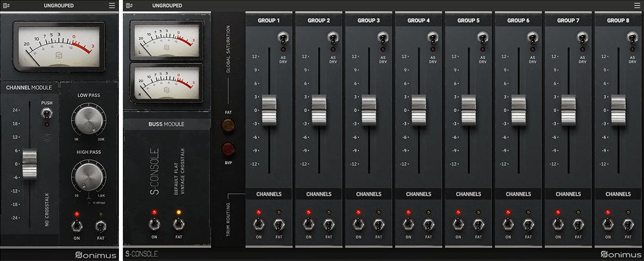Toggle the Group 6 ON switch
The image size is (644, 261).
pyautogui.click(x=508, y=224)
